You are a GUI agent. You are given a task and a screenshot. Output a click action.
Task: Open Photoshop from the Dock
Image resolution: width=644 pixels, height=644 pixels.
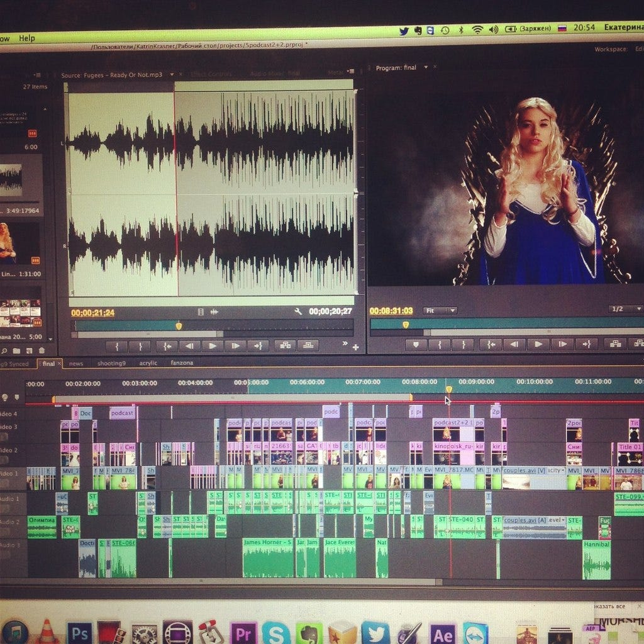[x=80, y=633]
